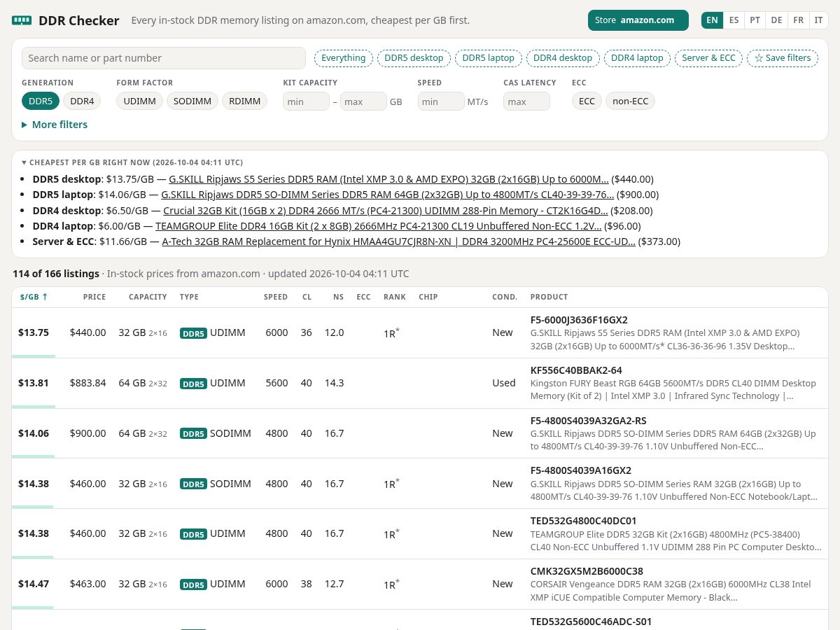Click the CAS latency max field

pyautogui.click(x=526, y=101)
